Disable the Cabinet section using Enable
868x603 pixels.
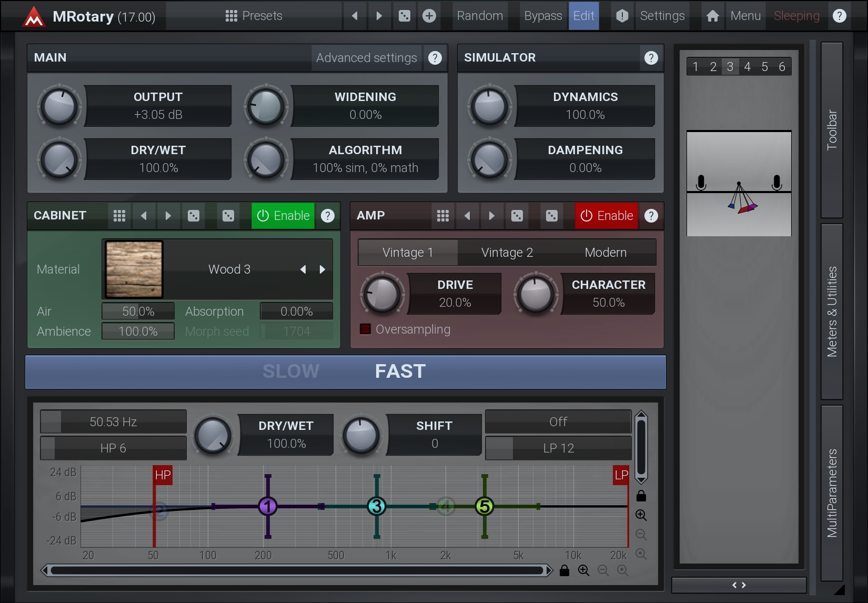tap(283, 216)
